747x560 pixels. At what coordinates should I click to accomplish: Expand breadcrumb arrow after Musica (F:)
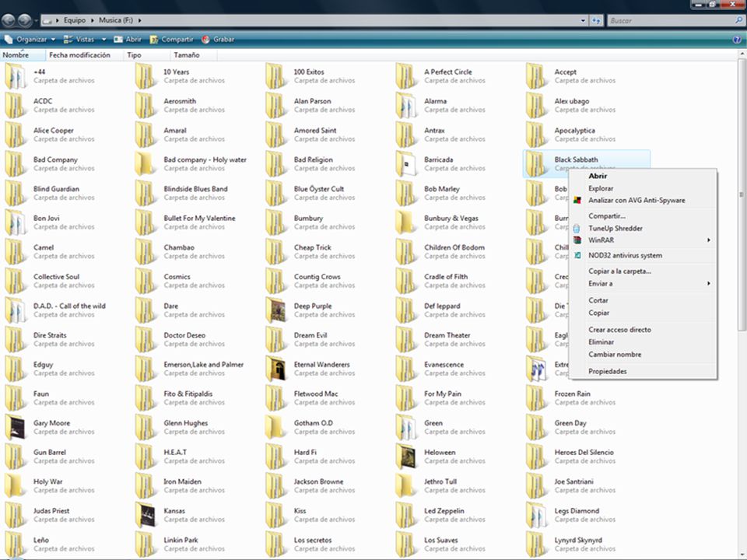point(139,20)
